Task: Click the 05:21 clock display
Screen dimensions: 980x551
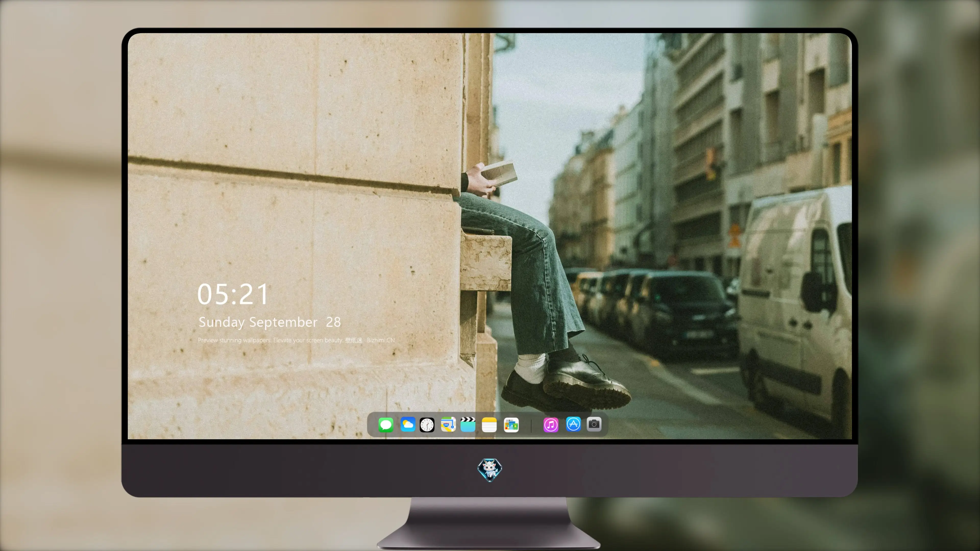Action: click(233, 294)
